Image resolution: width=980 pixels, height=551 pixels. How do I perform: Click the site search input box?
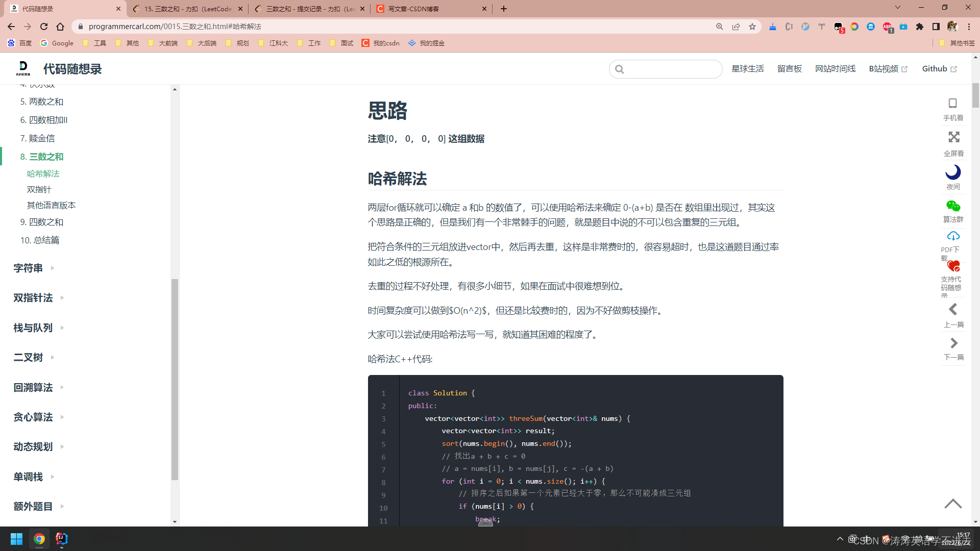click(666, 69)
